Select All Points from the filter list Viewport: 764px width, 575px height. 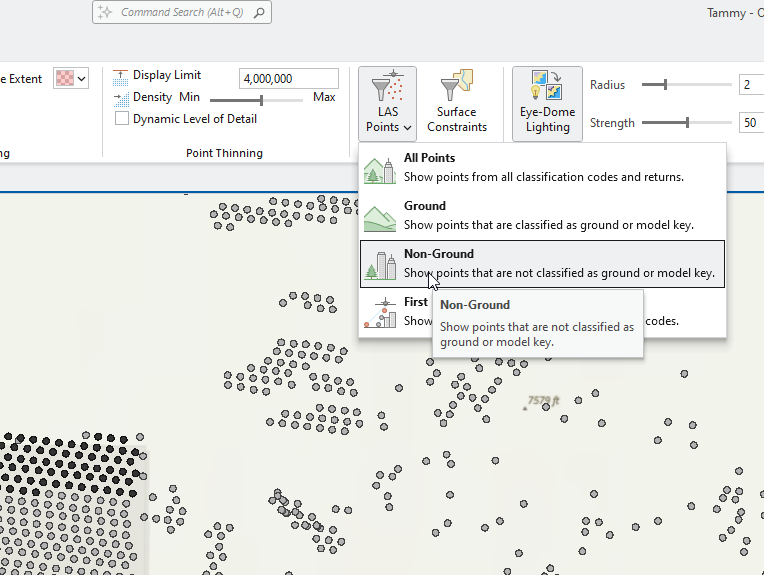pos(541,167)
